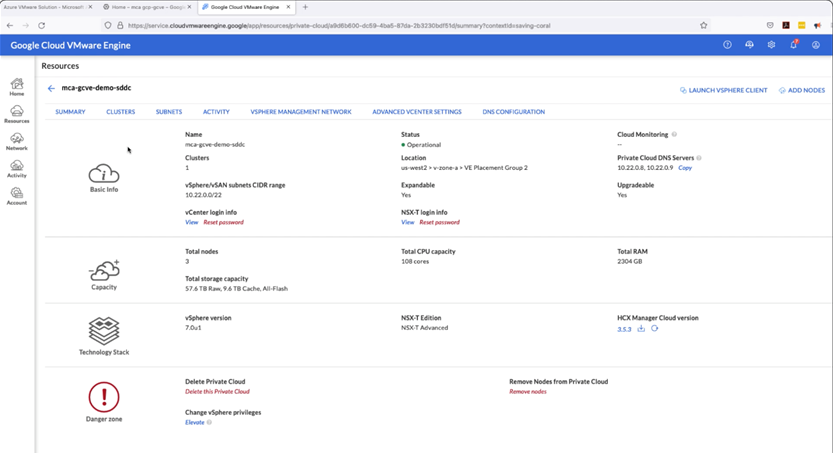Open Account in the left sidebar

point(17,195)
